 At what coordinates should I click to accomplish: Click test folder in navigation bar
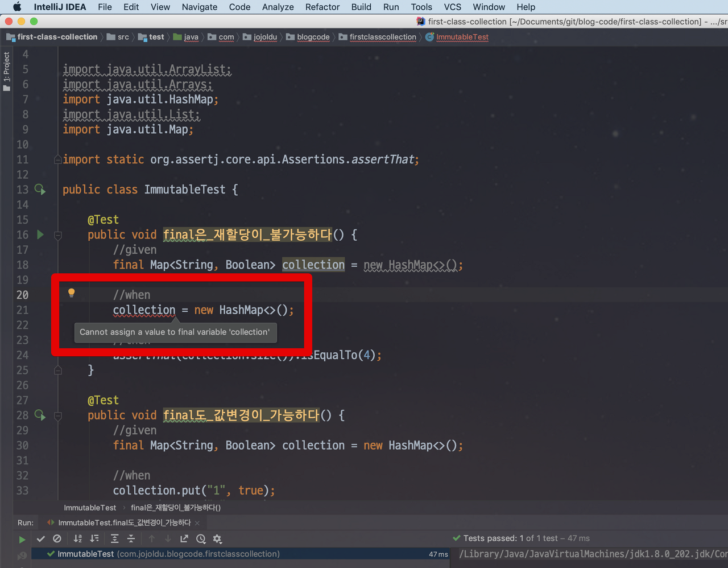tap(151, 37)
